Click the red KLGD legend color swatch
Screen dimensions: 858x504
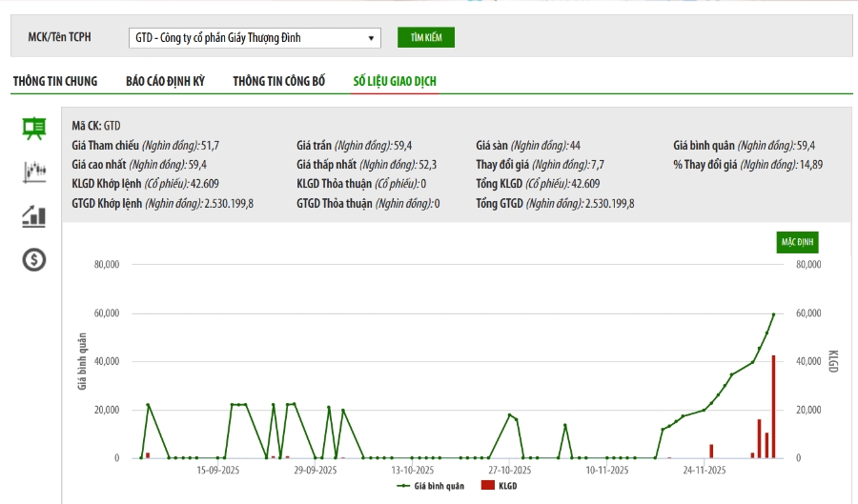click(x=488, y=486)
